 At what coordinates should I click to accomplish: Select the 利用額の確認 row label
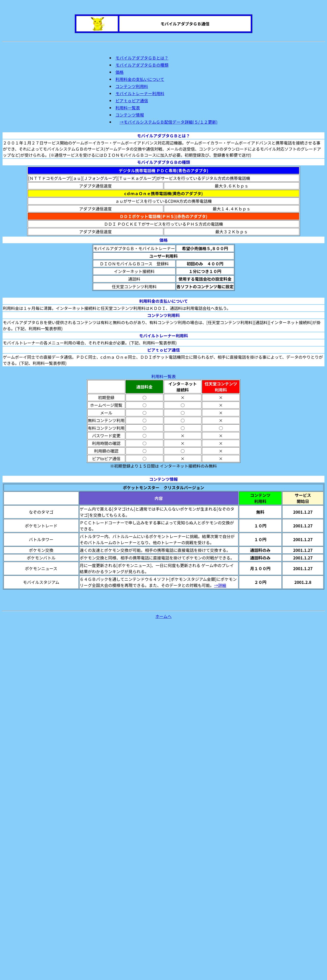pyautogui.click(x=106, y=451)
